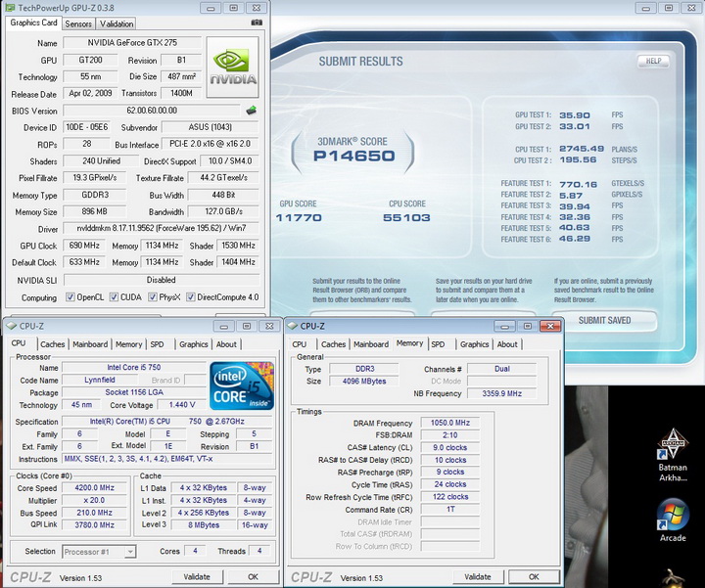Viewport: 705px width, 588px height.
Task: Click Validate in the CPU-Z Memory window
Action: coord(477,576)
